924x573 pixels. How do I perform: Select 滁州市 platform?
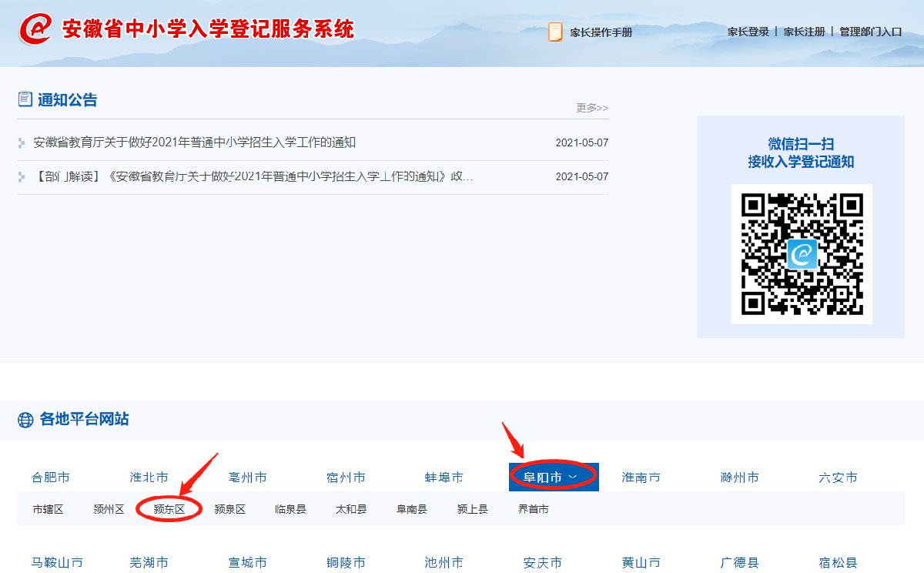[740, 477]
